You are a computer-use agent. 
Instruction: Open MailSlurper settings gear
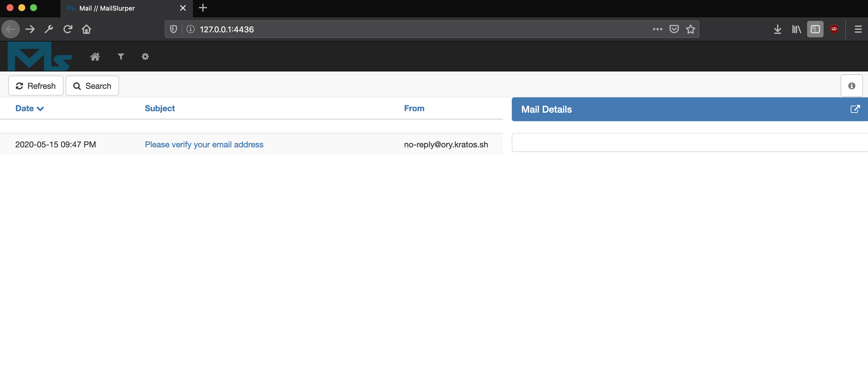tap(145, 56)
